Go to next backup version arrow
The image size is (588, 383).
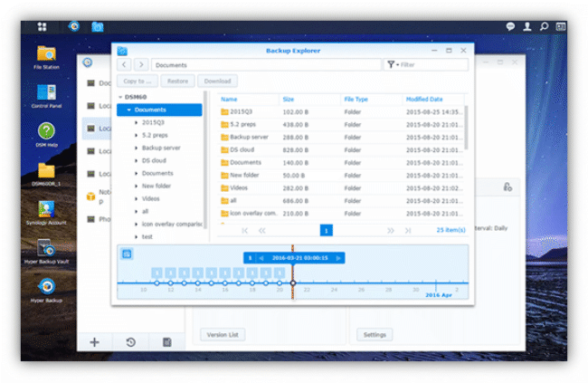pos(338,258)
